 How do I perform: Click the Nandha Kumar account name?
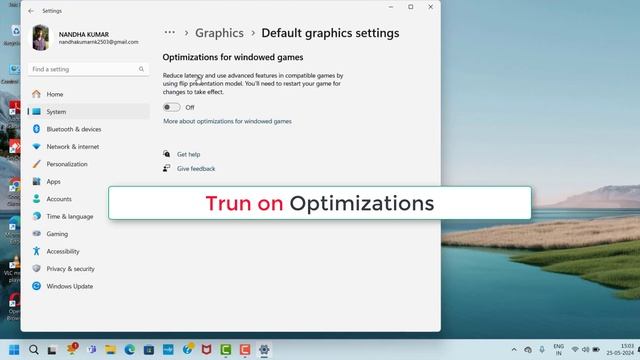(x=84, y=35)
